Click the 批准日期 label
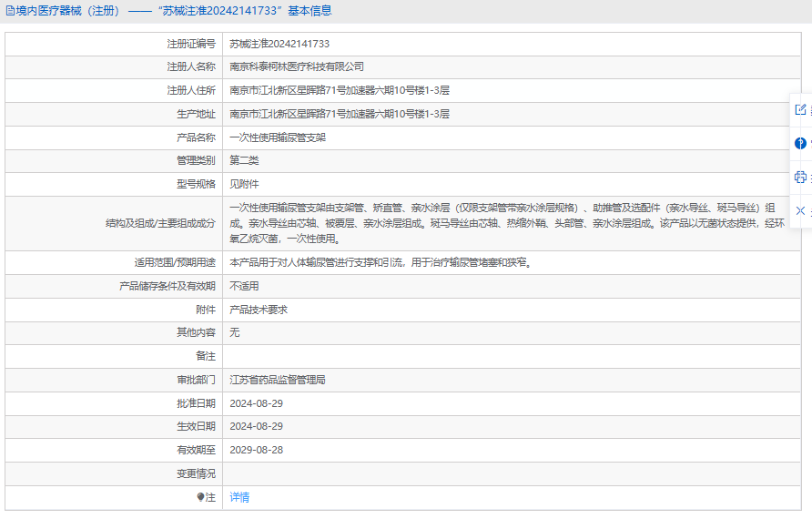812x519 pixels. pyautogui.click(x=196, y=403)
